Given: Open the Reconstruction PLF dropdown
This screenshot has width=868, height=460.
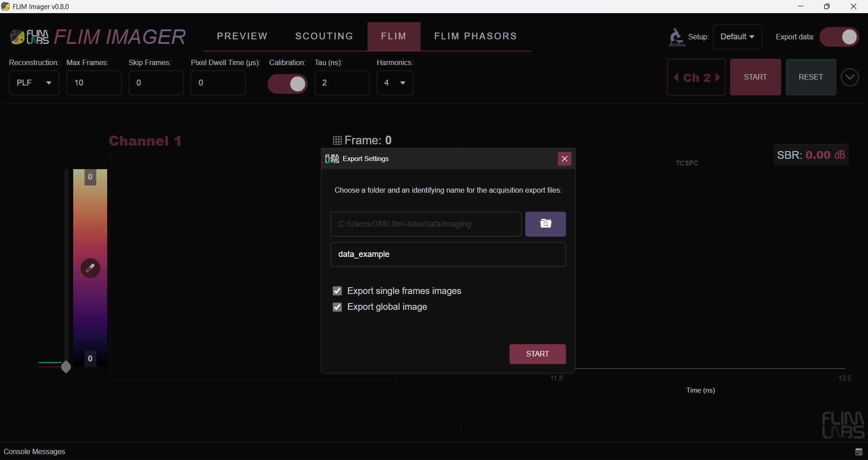Looking at the screenshot, I should 34,83.
